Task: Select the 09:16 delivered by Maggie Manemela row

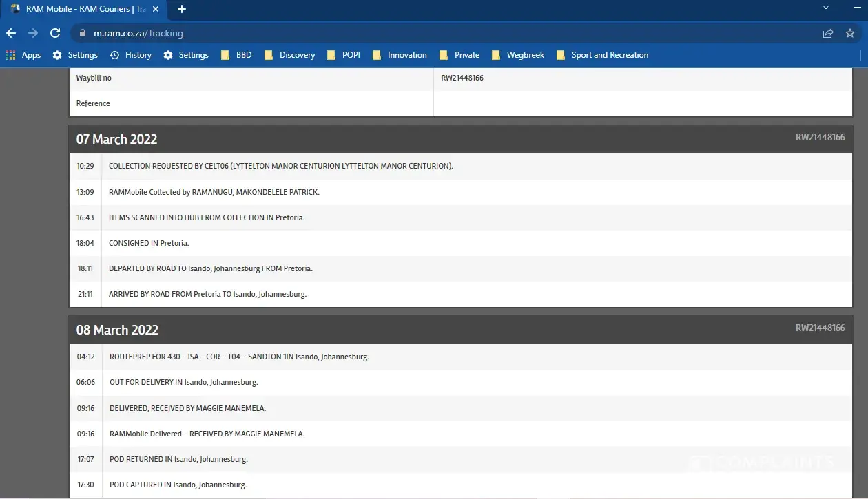Action: (187, 408)
